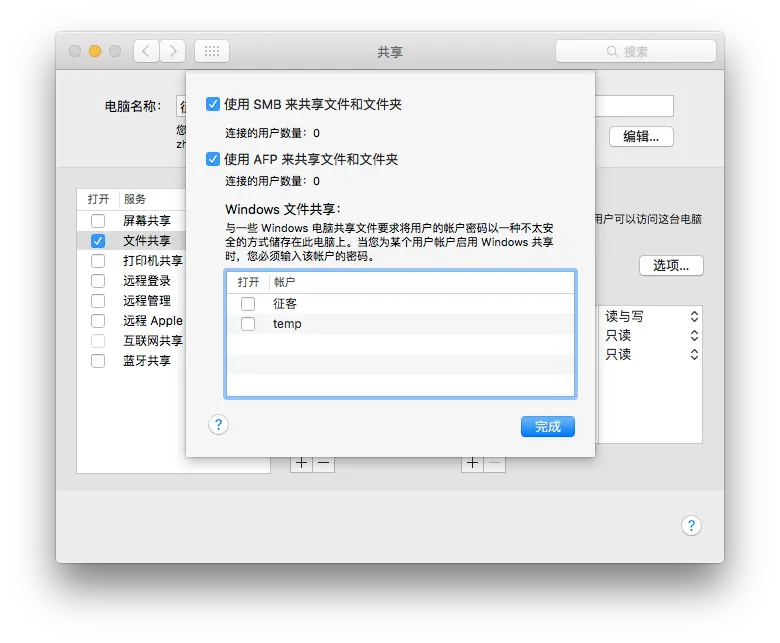Go forward with the right chevron button
Image resolution: width=780 pixels, height=643 pixels.
pyautogui.click(x=173, y=51)
